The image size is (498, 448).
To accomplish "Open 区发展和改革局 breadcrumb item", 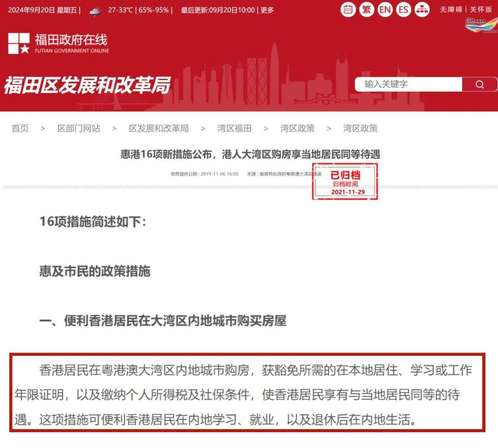I will coord(159,128).
